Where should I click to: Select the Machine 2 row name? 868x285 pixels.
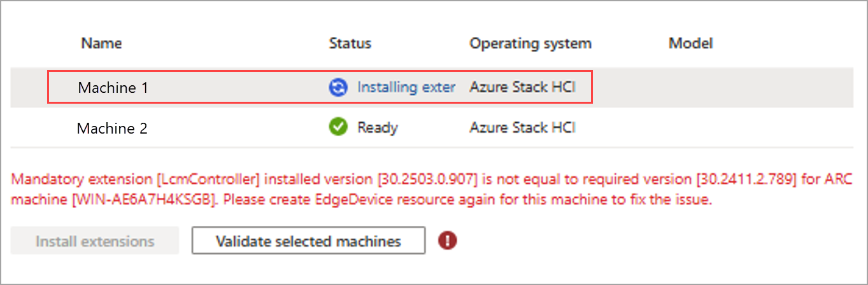(112, 128)
